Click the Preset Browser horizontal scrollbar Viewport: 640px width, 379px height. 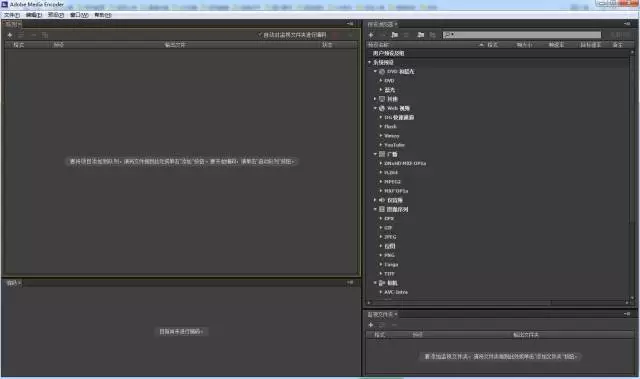[461, 303]
